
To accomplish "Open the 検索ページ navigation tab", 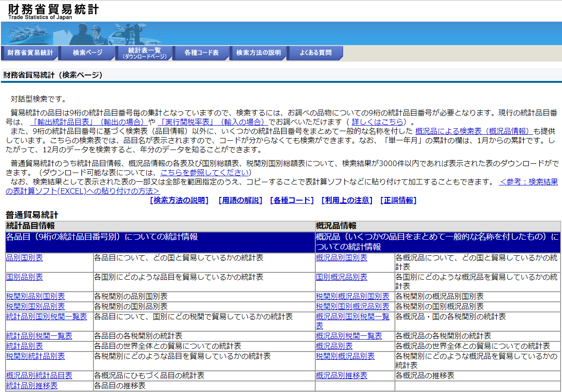I will [87, 53].
